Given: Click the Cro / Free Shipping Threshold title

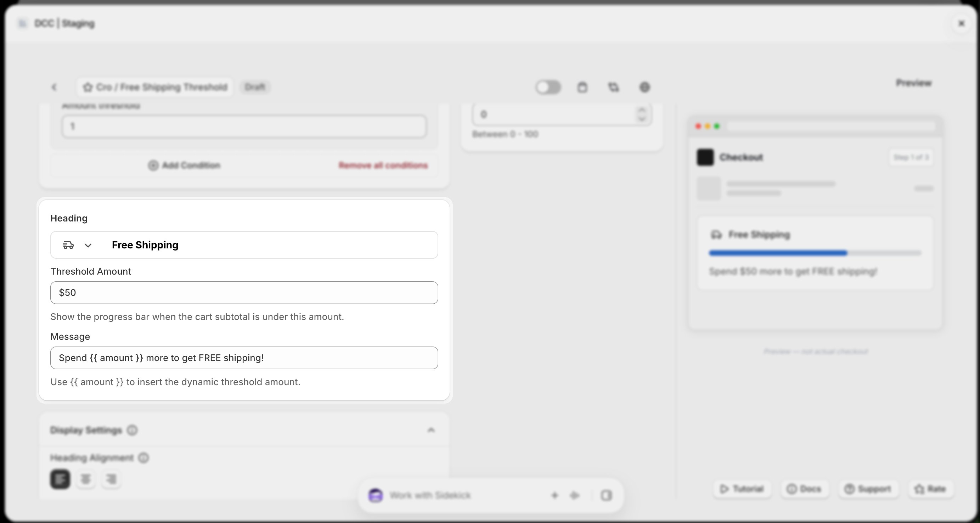Looking at the screenshot, I should [155, 87].
